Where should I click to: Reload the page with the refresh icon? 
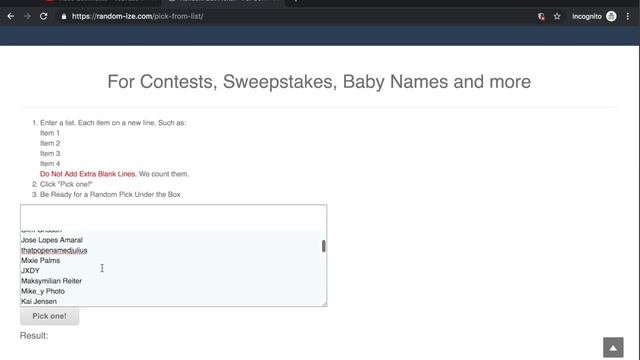[x=43, y=16]
